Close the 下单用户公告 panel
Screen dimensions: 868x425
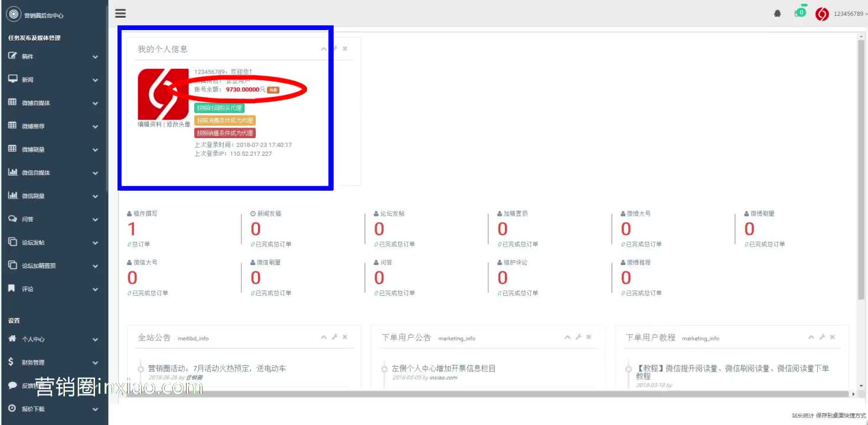coord(589,337)
